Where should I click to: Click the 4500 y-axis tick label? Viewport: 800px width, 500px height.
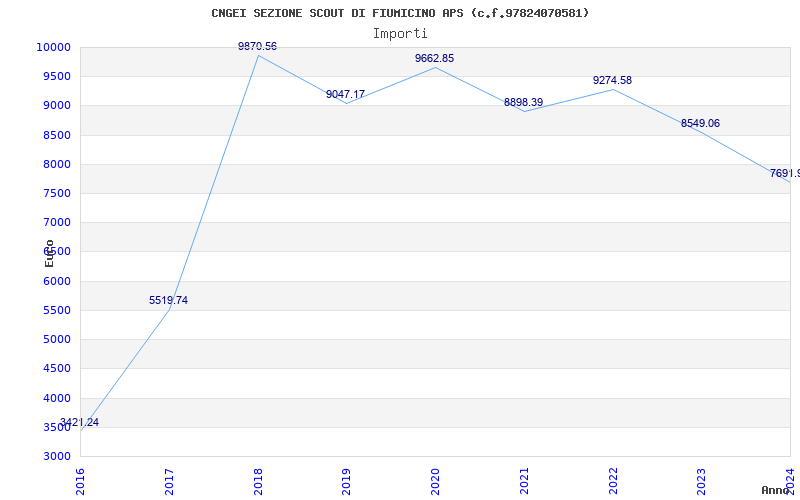56,368
